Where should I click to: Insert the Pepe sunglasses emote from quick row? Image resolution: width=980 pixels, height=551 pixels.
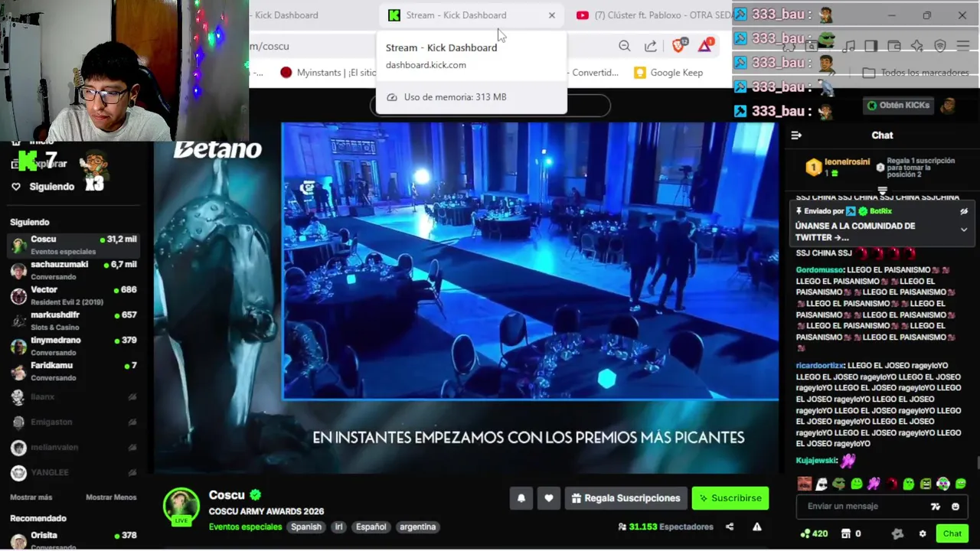coord(839,484)
